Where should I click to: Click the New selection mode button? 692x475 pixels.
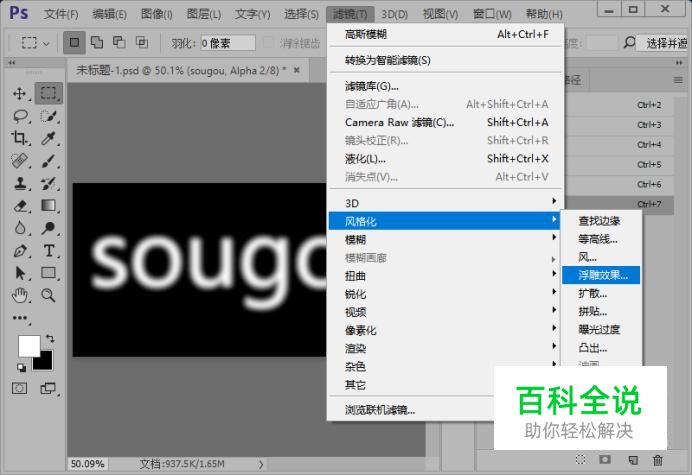coord(74,43)
